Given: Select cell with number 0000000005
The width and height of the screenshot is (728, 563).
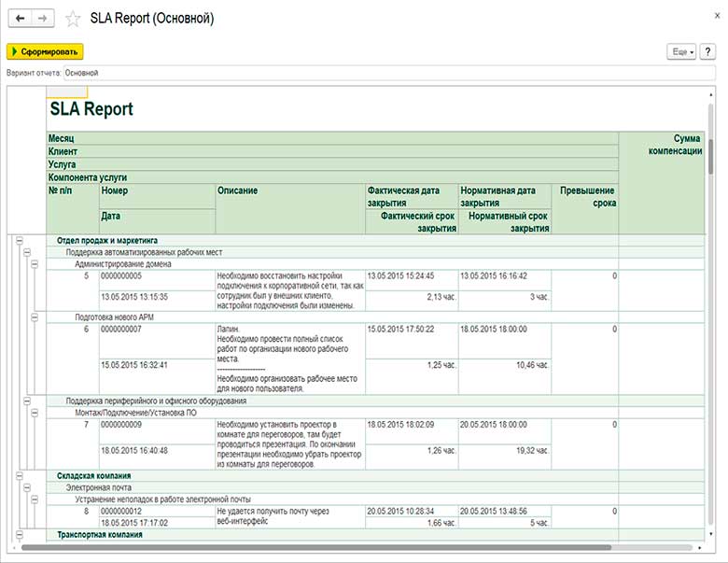Looking at the screenshot, I should (158, 280).
